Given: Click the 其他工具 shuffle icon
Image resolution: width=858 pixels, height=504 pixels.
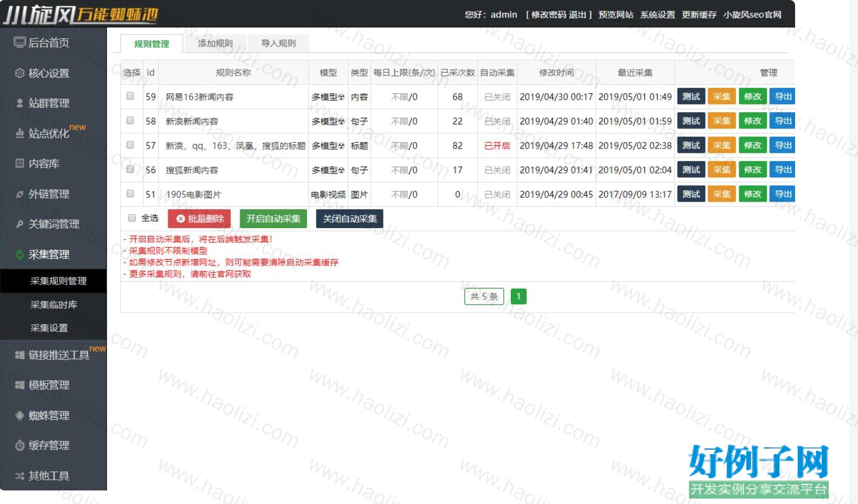Looking at the screenshot, I should coord(20,476).
